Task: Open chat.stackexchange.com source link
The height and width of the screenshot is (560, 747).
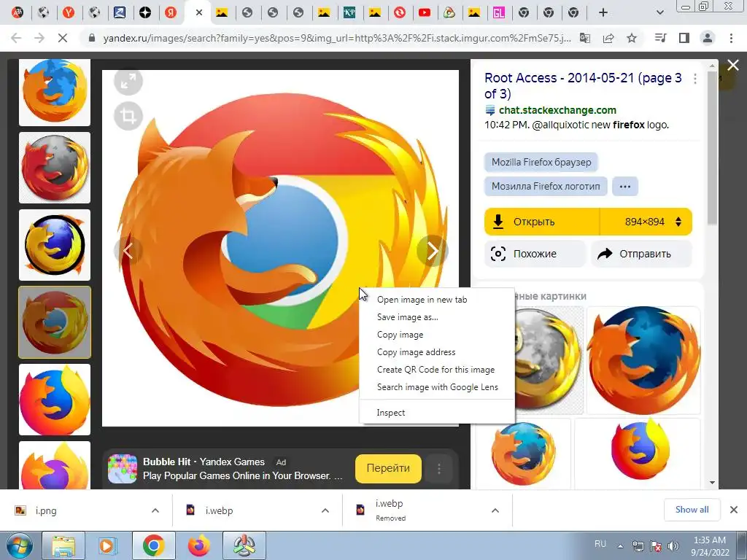Action: tap(557, 111)
